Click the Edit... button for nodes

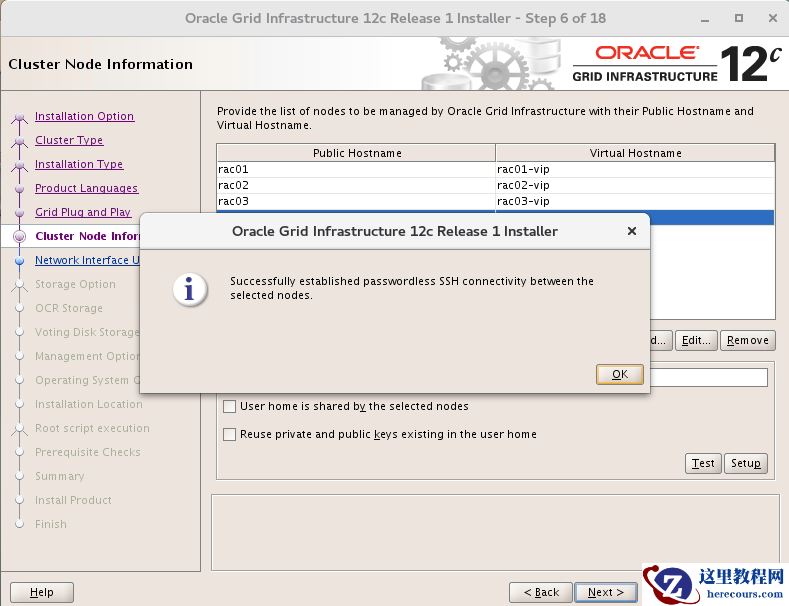[696, 340]
